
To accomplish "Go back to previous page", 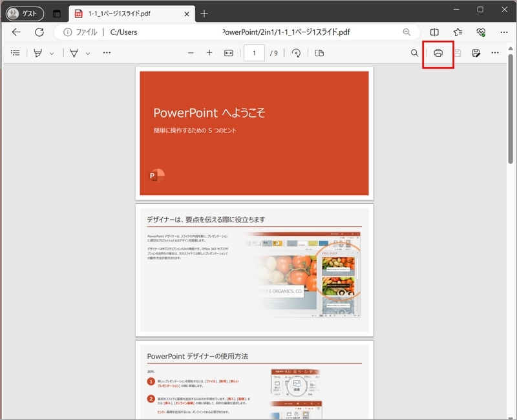I will point(16,32).
